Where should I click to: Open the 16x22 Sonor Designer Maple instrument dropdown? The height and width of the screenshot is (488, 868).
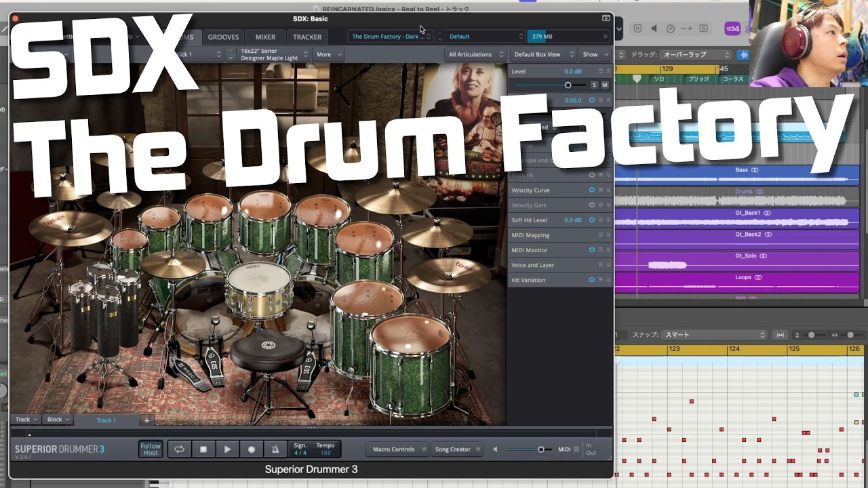click(274, 54)
